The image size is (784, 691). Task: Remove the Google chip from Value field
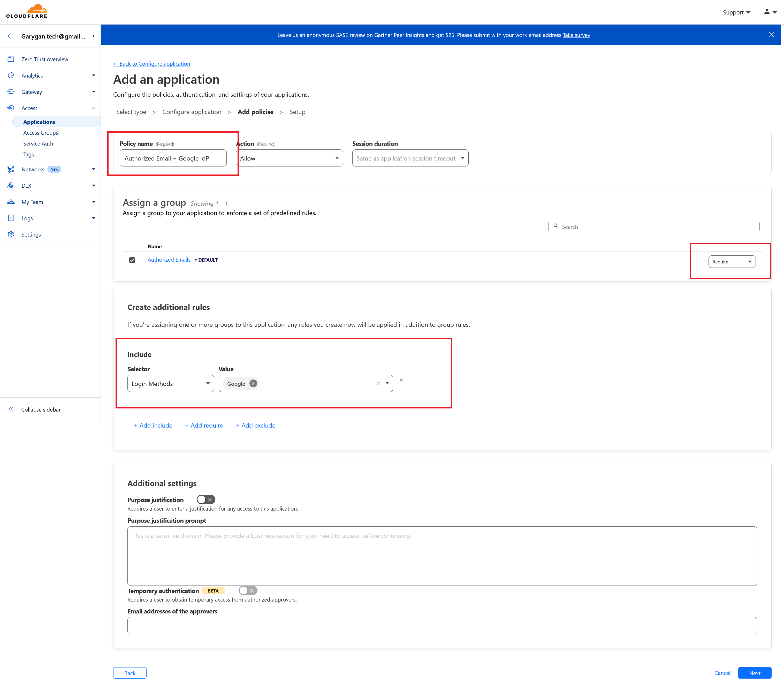[x=253, y=383]
